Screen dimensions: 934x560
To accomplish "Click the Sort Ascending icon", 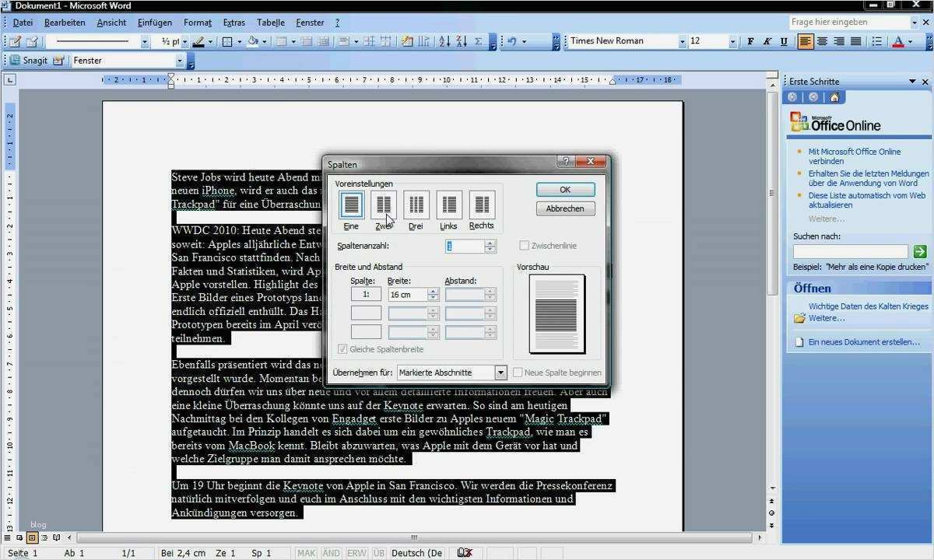I will pyautogui.click(x=444, y=40).
